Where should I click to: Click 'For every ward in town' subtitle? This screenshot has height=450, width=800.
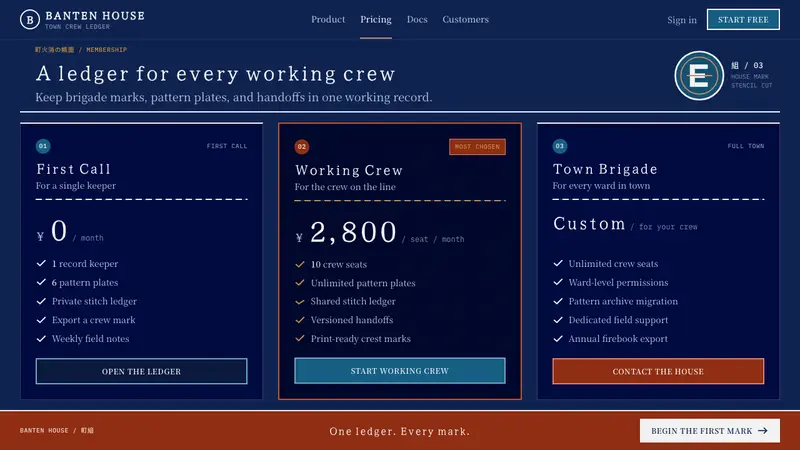click(x=601, y=186)
